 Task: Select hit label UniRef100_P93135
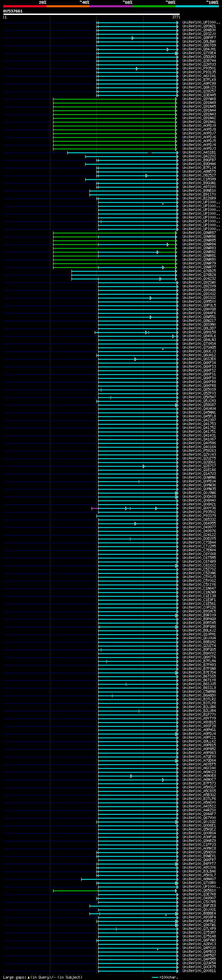[199, 72]
